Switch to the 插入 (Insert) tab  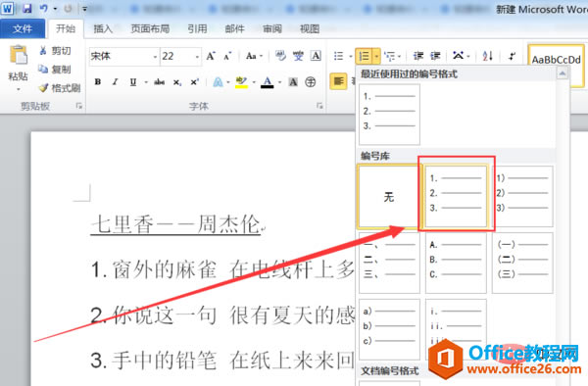(x=103, y=28)
